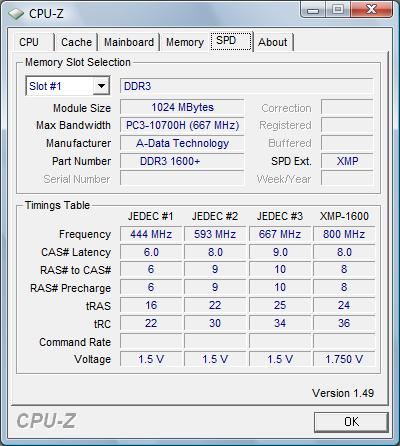400x446 pixels.
Task: Click the 6.0 CAS# Latency cell
Action: 151,252
